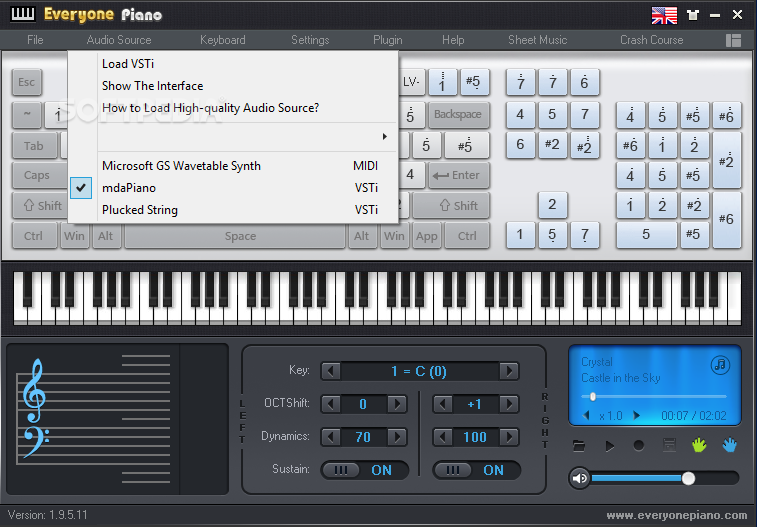Visit www.everyonepiano.com link
The image size is (757, 527).
677,515
